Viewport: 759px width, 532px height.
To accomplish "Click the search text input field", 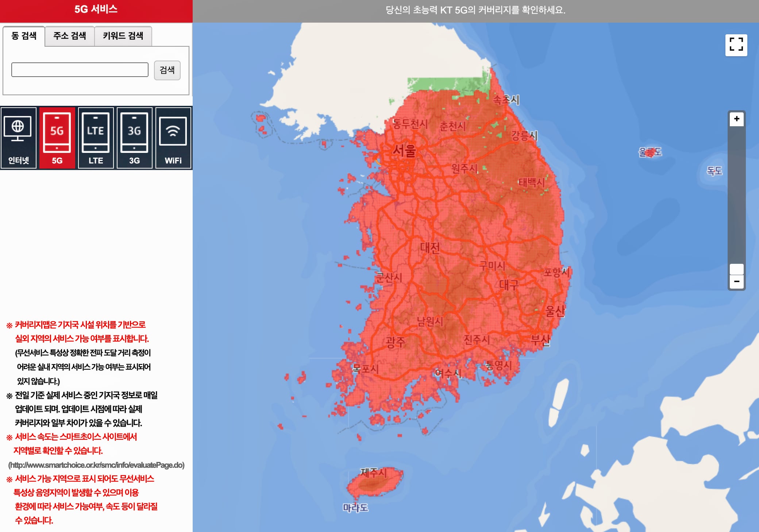I will [80, 70].
